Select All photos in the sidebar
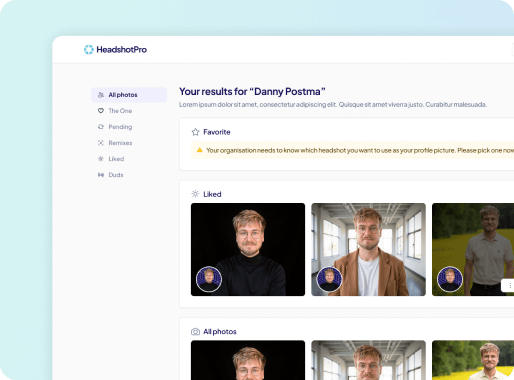The width and height of the screenshot is (514, 380). click(129, 95)
